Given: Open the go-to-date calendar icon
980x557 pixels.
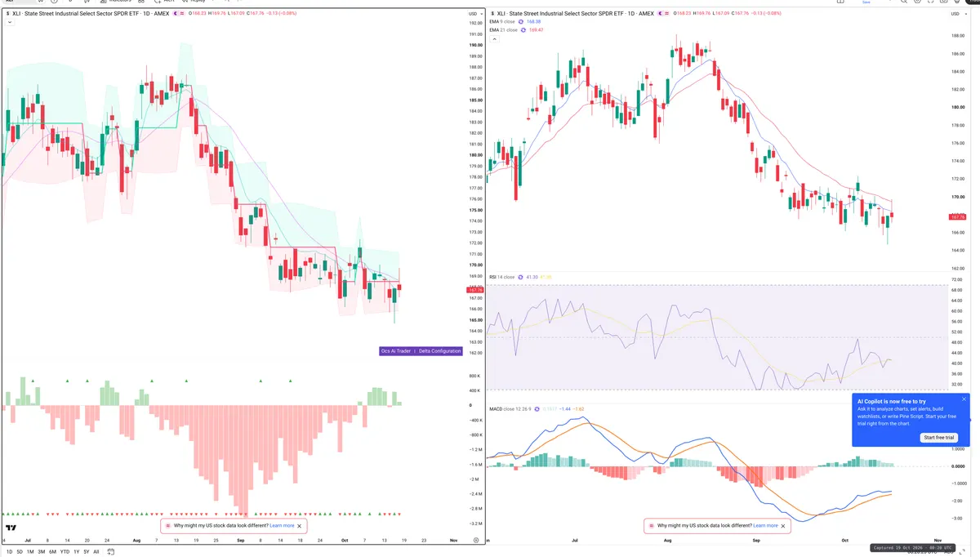Looking at the screenshot, I should [110, 551].
